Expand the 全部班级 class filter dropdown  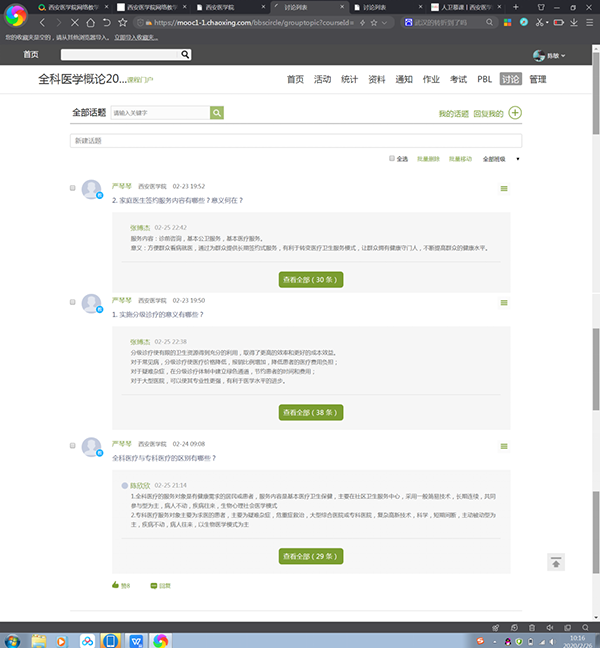(x=500, y=158)
